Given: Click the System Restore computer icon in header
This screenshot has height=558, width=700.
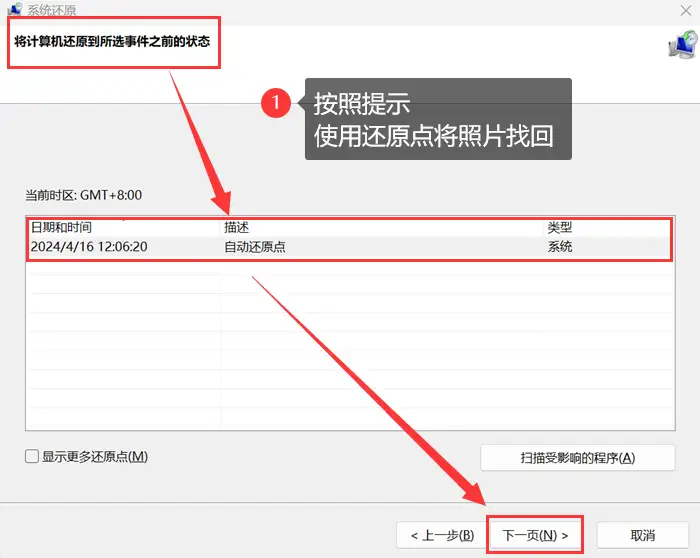Looking at the screenshot, I should 683,44.
